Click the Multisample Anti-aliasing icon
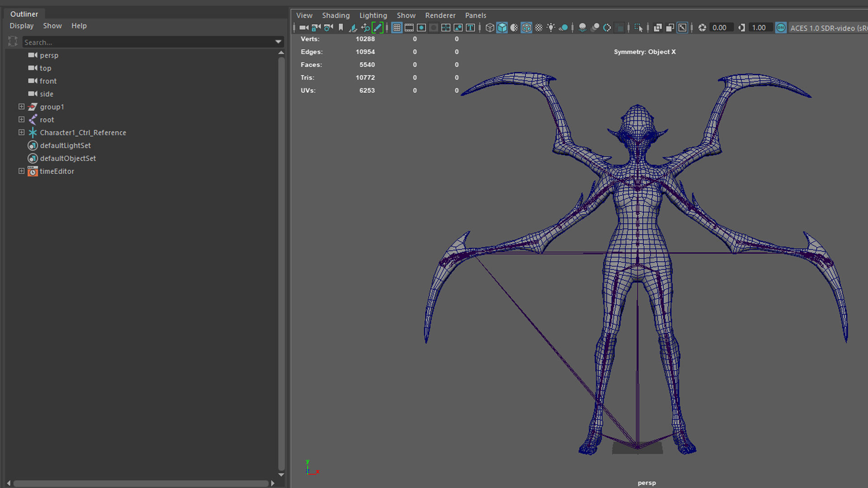 607,28
